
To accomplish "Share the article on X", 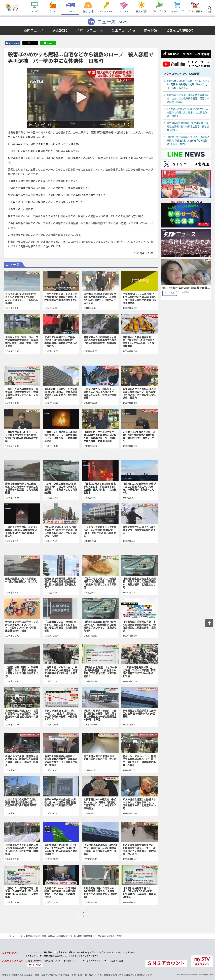I will coord(30,43).
